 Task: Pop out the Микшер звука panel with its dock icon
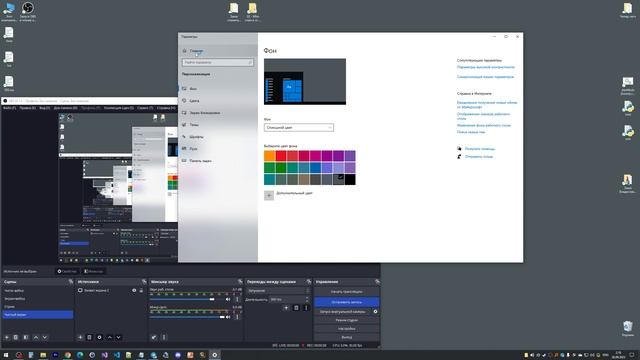(240, 282)
